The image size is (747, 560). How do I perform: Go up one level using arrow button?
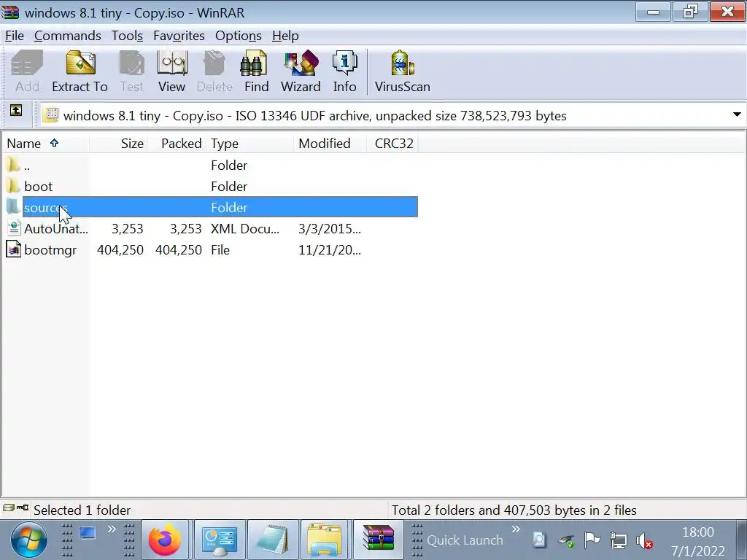[16, 111]
